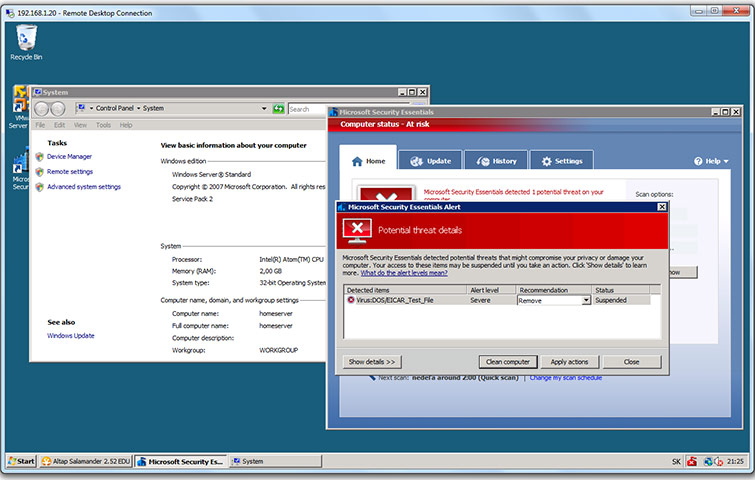Viewport: 755px width, 480px height.
Task: Click the Detected items column header
Action: 406,290
